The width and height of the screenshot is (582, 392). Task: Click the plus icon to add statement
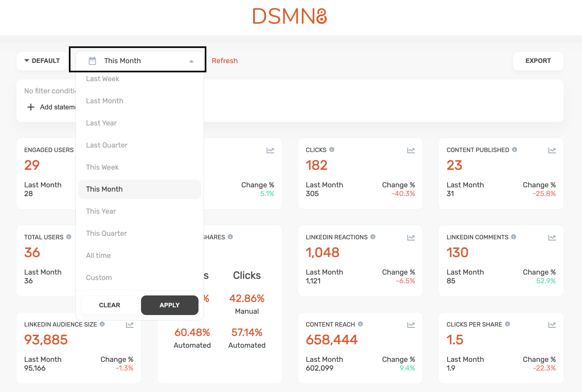click(31, 107)
